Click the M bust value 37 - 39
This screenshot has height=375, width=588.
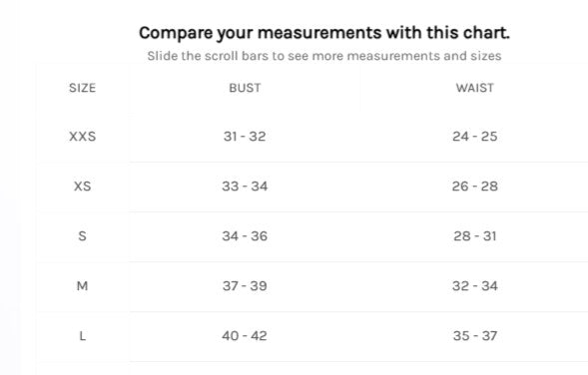[245, 286]
